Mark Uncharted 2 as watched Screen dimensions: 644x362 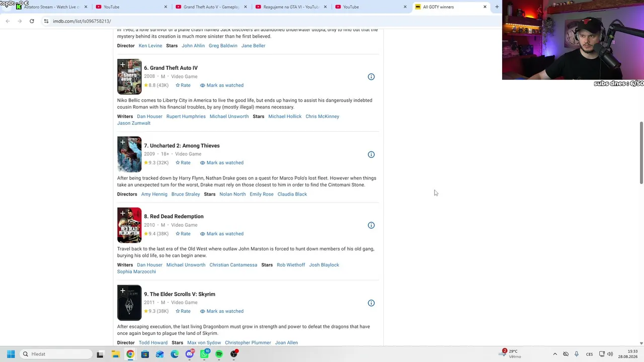[222, 163]
